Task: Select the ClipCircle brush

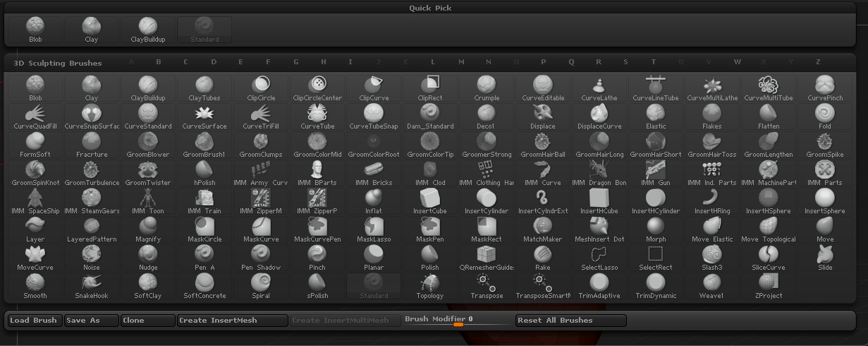Action: [x=261, y=89]
